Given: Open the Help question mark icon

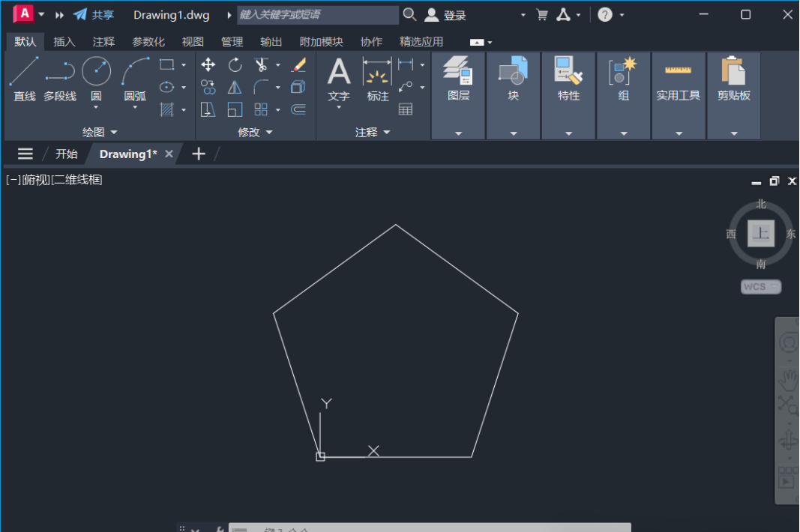Looking at the screenshot, I should (x=604, y=15).
